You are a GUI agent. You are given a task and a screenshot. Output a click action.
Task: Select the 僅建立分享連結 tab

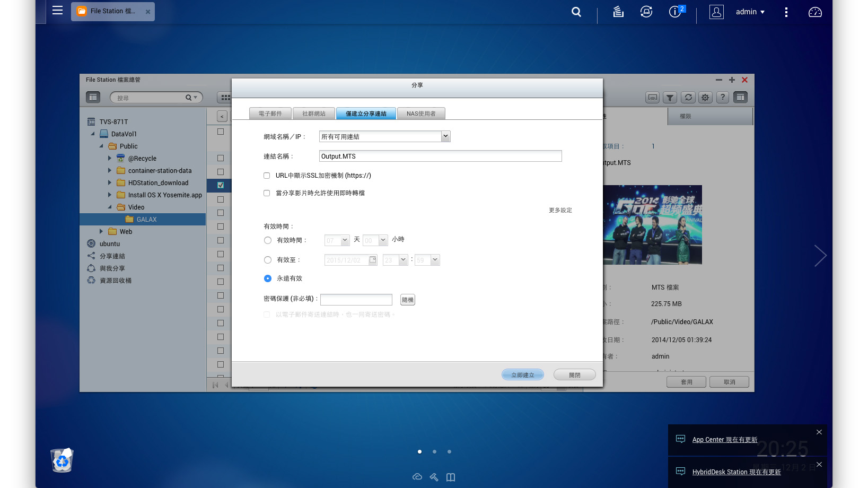pyautogui.click(x=366, y=114)
